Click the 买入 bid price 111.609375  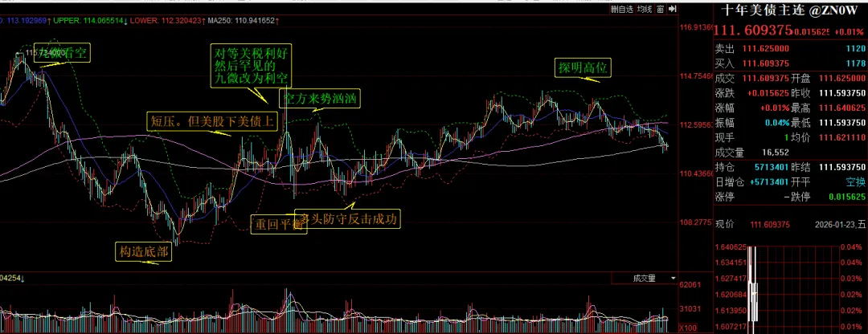click(766, 63)
